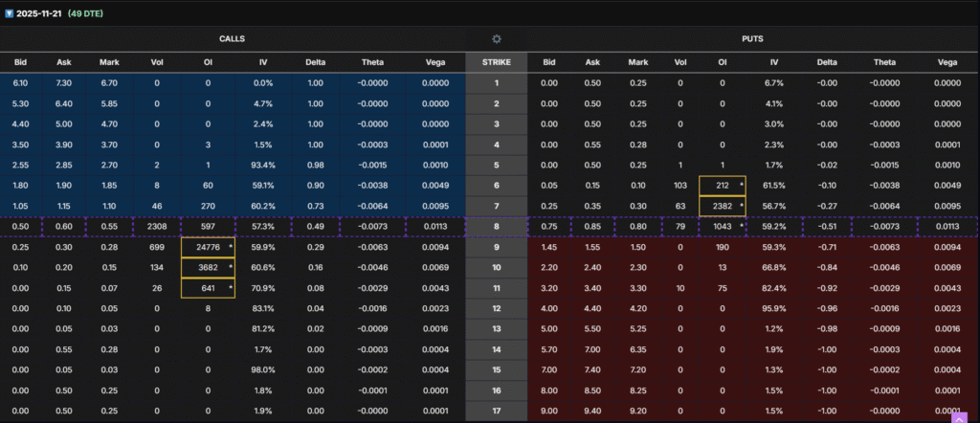Open column settings gear above the STRIKE column
Screen dimensions: 980x423
click(x=496, y=39)
